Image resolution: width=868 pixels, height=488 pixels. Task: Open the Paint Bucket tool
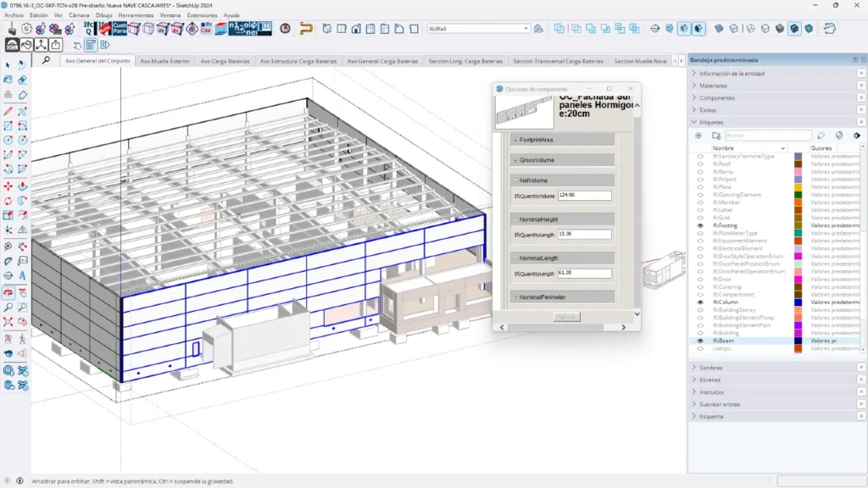pos(8,80)
